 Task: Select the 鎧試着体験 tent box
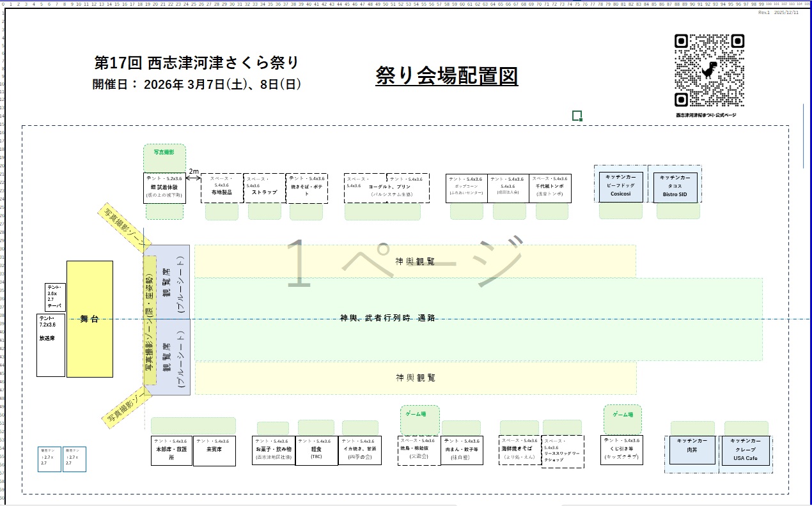click(x=164, y=188)
